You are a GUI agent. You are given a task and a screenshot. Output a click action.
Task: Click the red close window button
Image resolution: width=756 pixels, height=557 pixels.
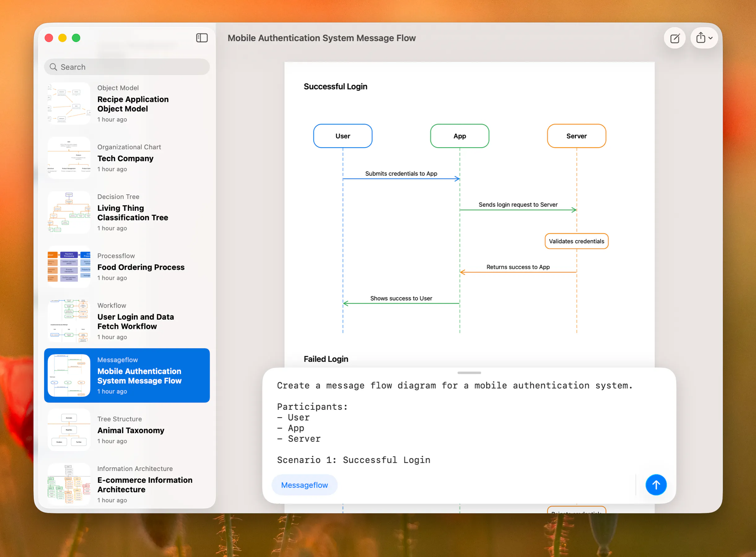pos(49,38)
